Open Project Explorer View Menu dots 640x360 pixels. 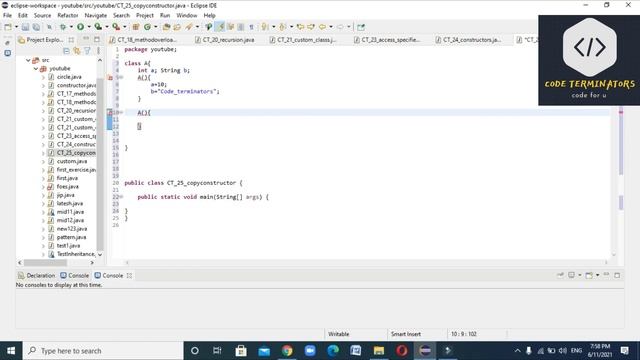(x=98, y=51)
